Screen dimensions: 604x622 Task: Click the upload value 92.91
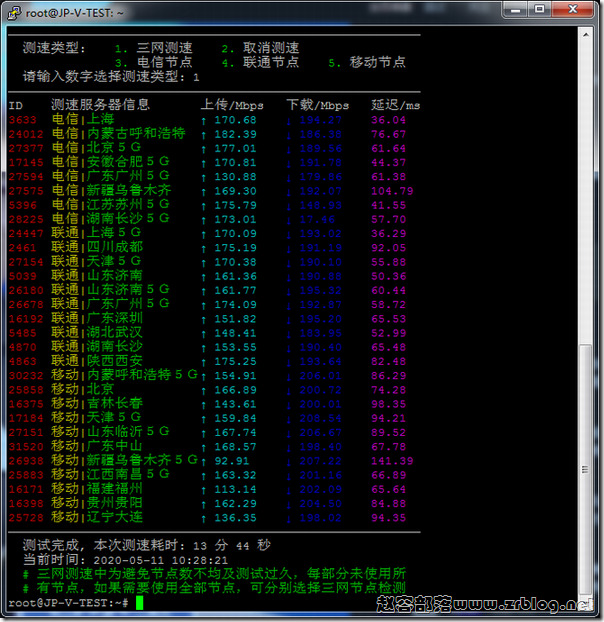[232, 461]
